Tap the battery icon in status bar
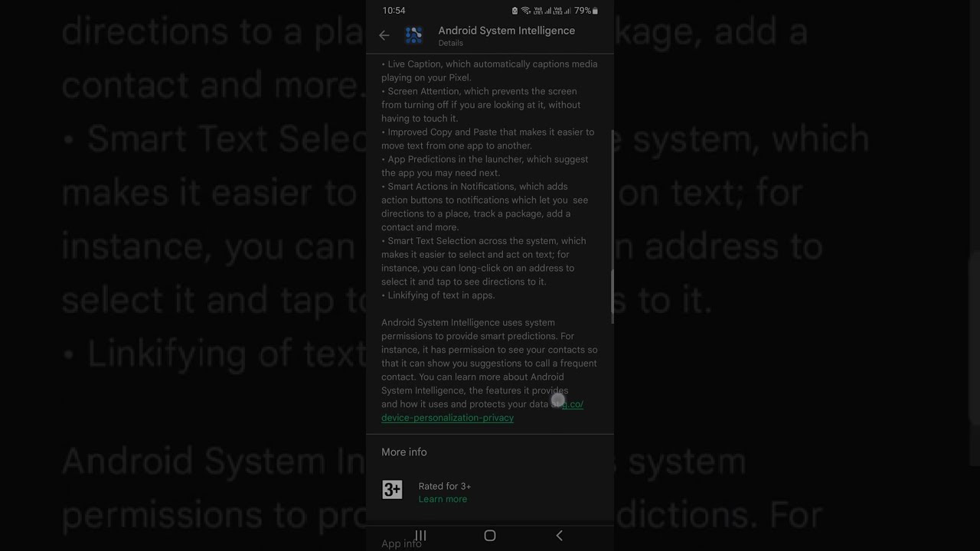This screenshot has width=980, height=551. click(x=596, y=11)
